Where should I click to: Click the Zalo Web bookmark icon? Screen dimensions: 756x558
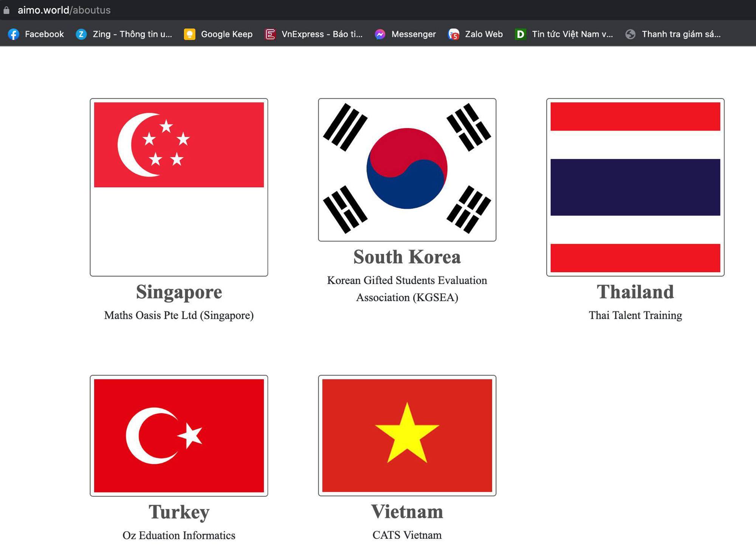pyautogui.click(x=454, y=34)
